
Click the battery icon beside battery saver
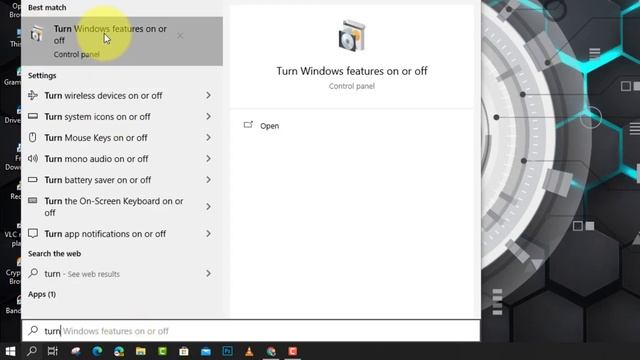(x=33, y=180)
